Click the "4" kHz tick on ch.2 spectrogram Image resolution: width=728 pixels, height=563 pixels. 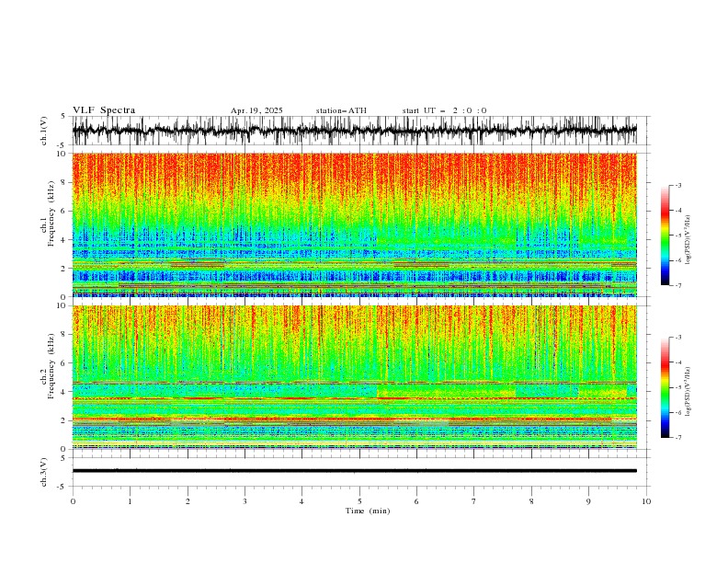coord(64,392)
